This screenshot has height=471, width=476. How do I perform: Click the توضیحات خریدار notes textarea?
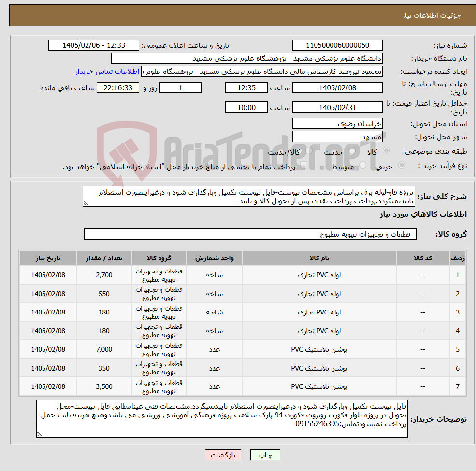pyautogui.click(x=222, y=418)
